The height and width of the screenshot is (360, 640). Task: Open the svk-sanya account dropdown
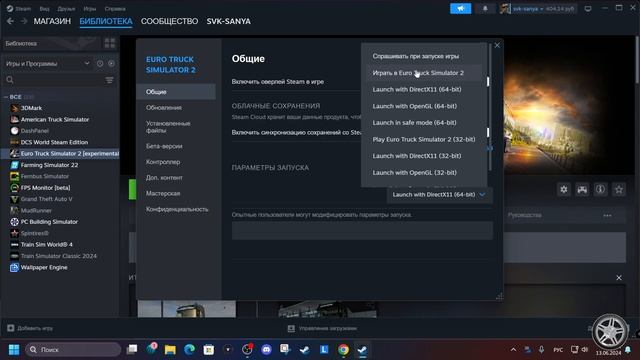pyautogui.click(x=543, y=9)
